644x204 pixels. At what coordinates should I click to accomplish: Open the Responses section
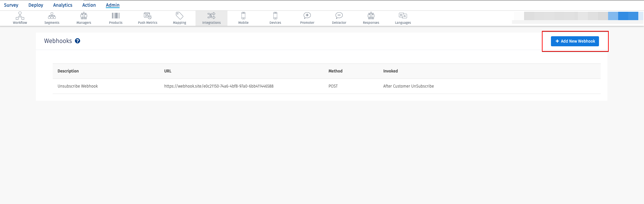[x=371, y=18]
